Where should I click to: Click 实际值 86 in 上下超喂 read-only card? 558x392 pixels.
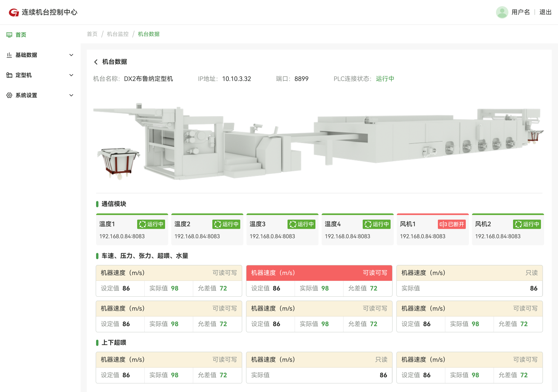tap(319, 375)
